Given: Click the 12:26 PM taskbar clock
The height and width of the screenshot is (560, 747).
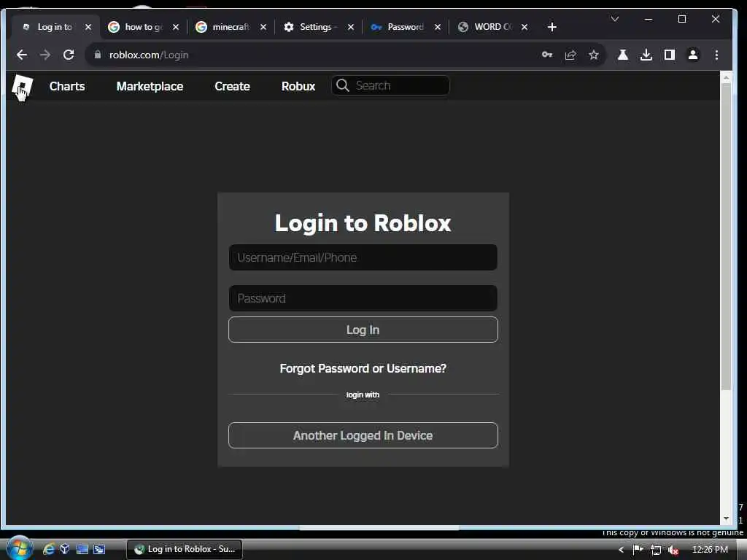Looking at the screenshot, I should 710,550.
